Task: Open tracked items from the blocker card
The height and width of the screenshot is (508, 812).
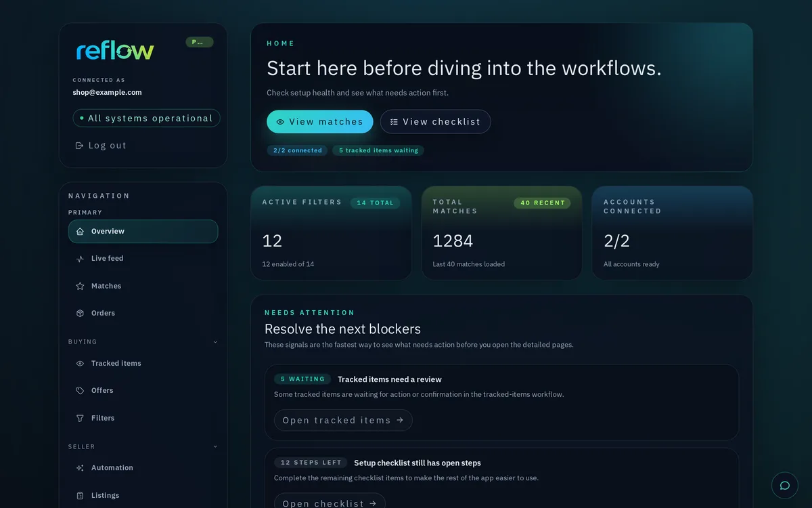Action: 343,421
